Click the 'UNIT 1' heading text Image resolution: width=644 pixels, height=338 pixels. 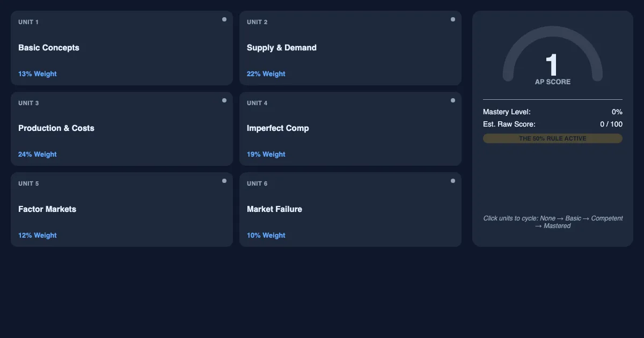28,22
